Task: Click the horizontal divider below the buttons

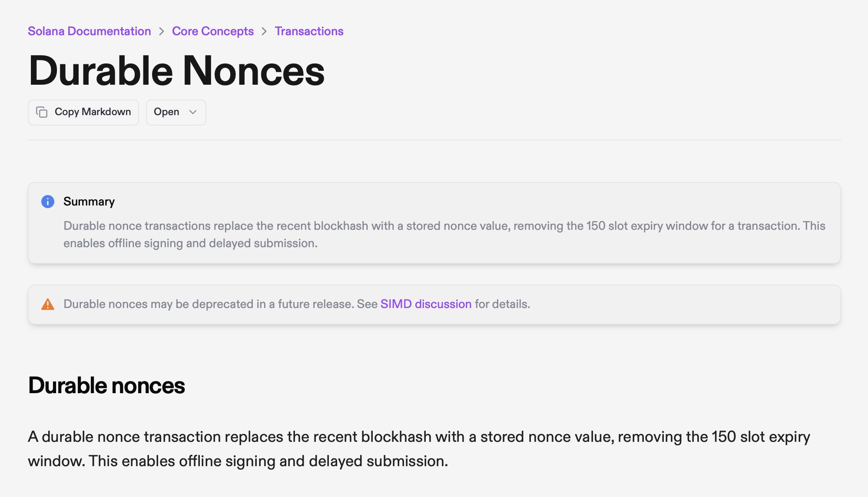Action: point(434,140)
